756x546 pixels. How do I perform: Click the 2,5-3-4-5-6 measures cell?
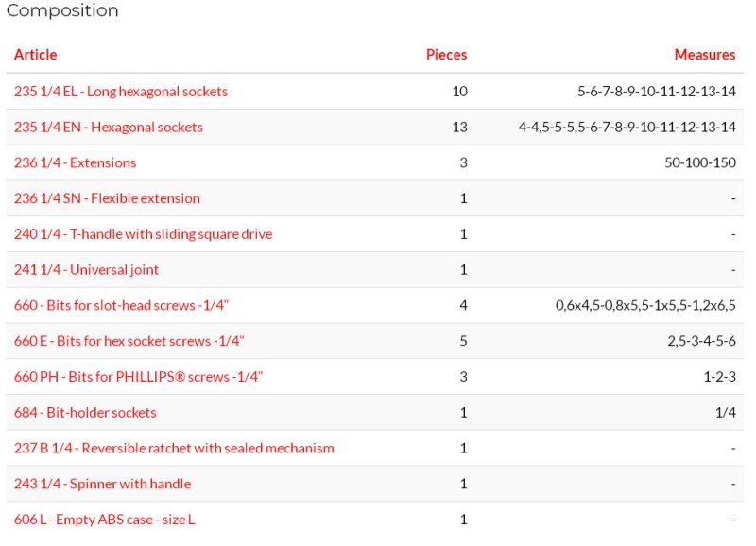[701, 341]
